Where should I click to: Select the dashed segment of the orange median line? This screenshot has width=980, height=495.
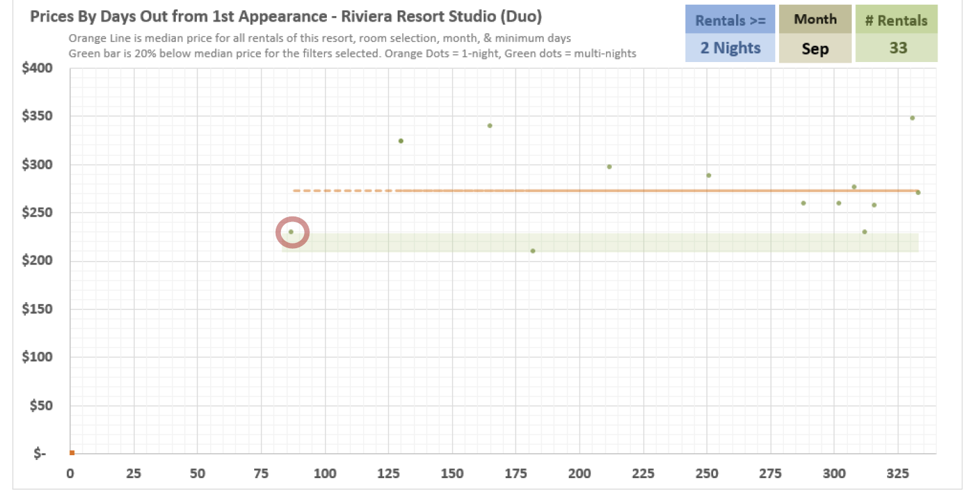coord(343,191)
